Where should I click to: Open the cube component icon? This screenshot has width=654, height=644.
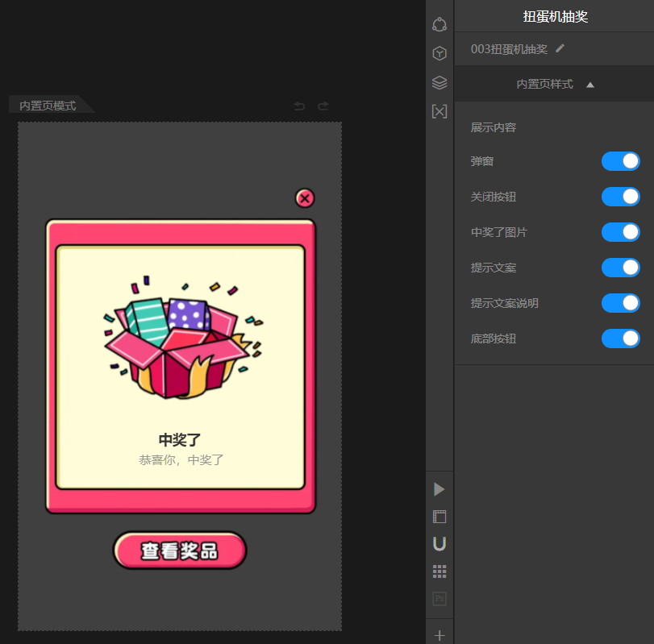439,53
